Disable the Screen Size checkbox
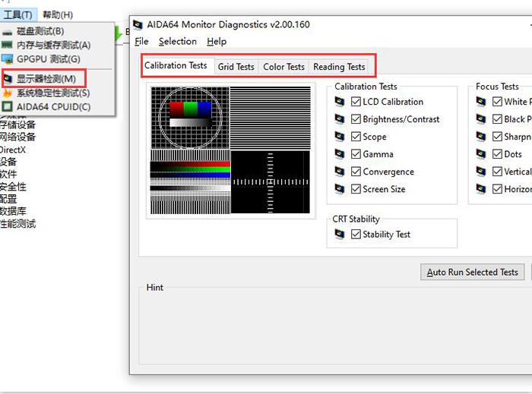The width and height of the screenshot is (532, 394). 356,189
